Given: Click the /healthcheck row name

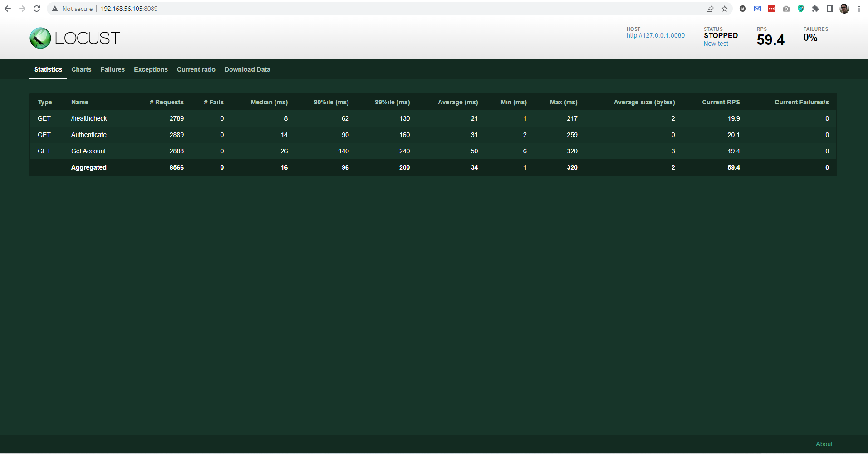Looking at the screenshot, I should [89, 118].
